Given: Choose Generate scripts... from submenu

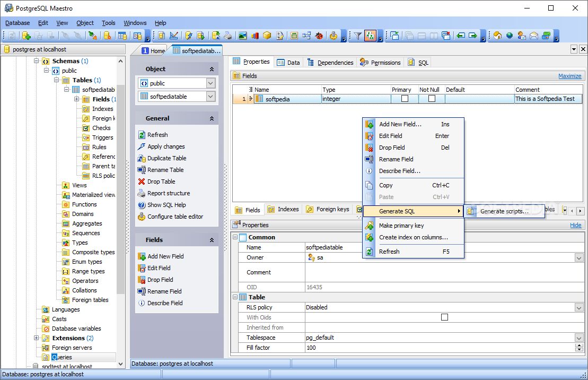Looking at the screenshot, I should pyautogui.click(x=504, y=211).
